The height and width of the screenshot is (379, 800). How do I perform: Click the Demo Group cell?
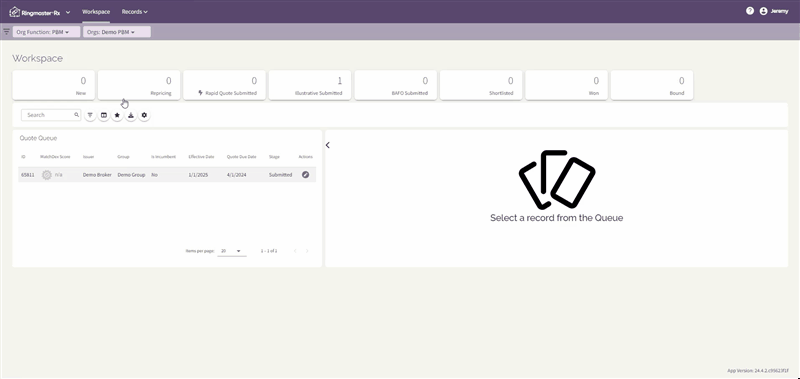(131, 174)
